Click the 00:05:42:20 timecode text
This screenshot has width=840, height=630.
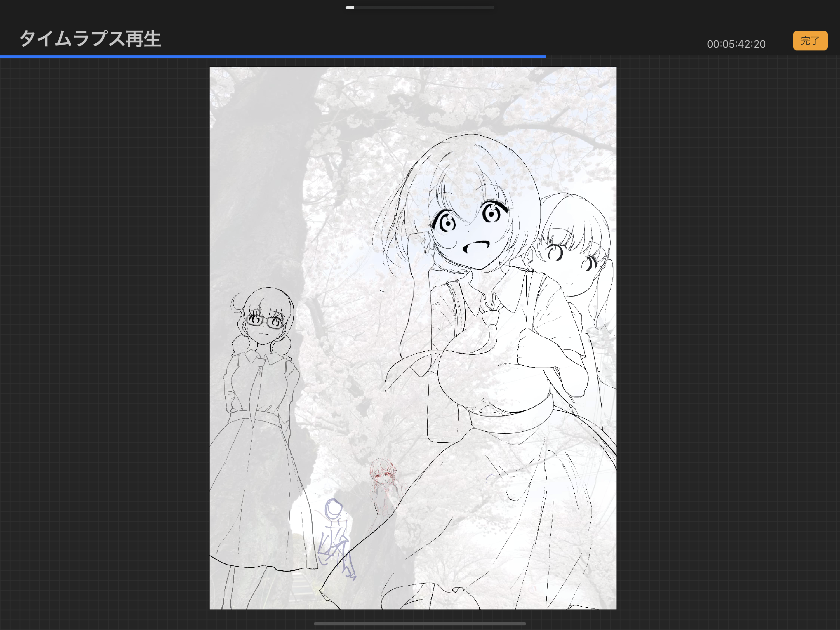pyautogui.click(x=736, y=44)
